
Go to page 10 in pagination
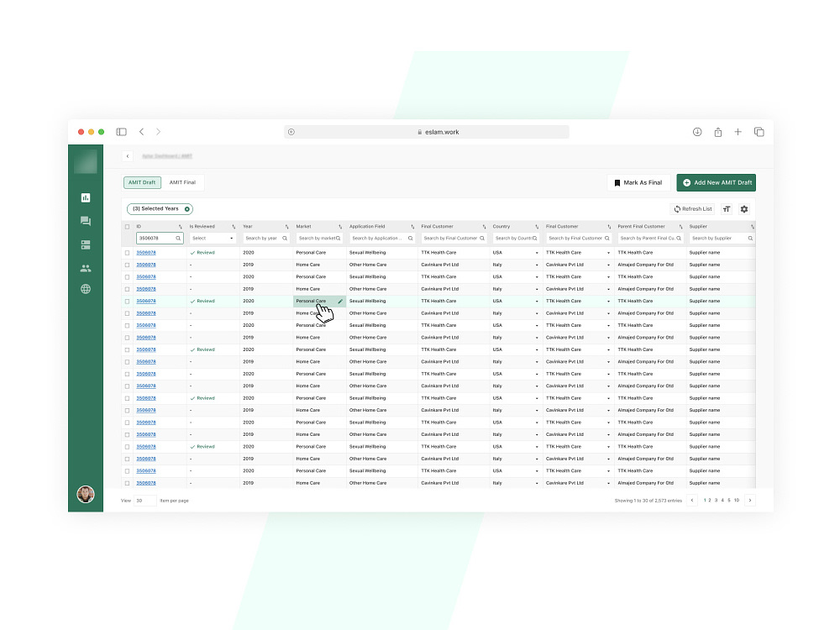point(737,501)
